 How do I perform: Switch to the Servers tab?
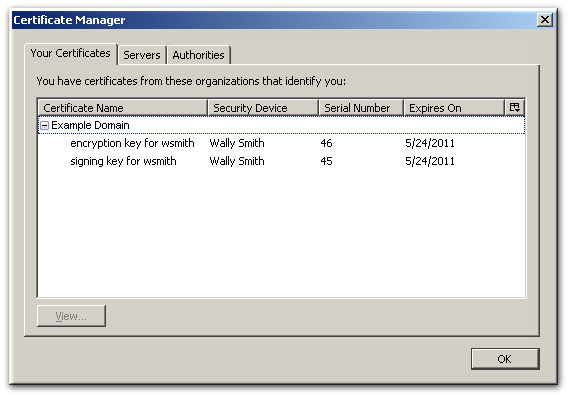(x=142, y=55)
